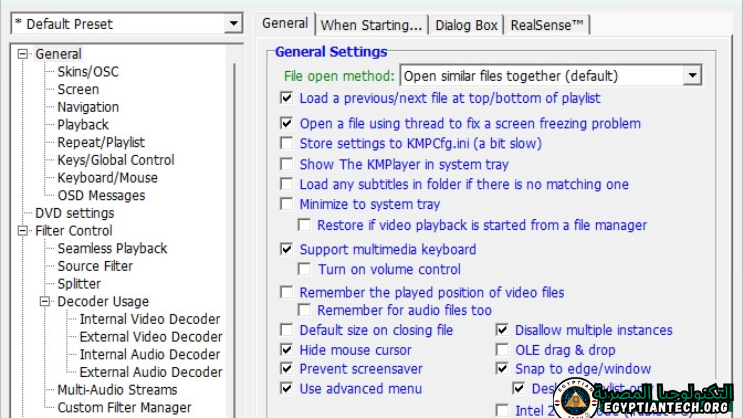Toggle Load a previous/next file at playlist checkbox
This screenshot has width=743, height=418.
coord(286,98)
